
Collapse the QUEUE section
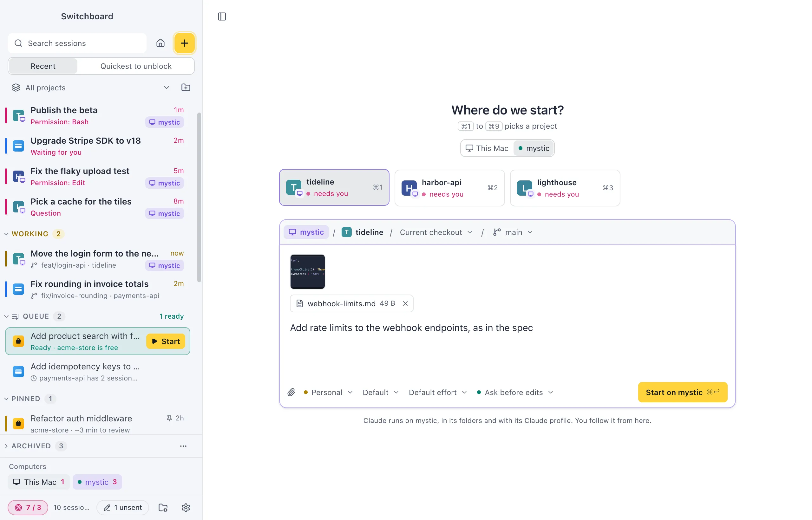6,316
